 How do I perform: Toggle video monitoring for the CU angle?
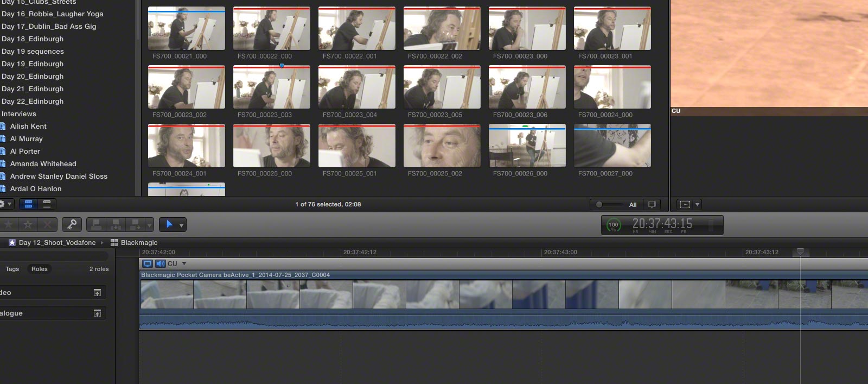pos(147,263)
